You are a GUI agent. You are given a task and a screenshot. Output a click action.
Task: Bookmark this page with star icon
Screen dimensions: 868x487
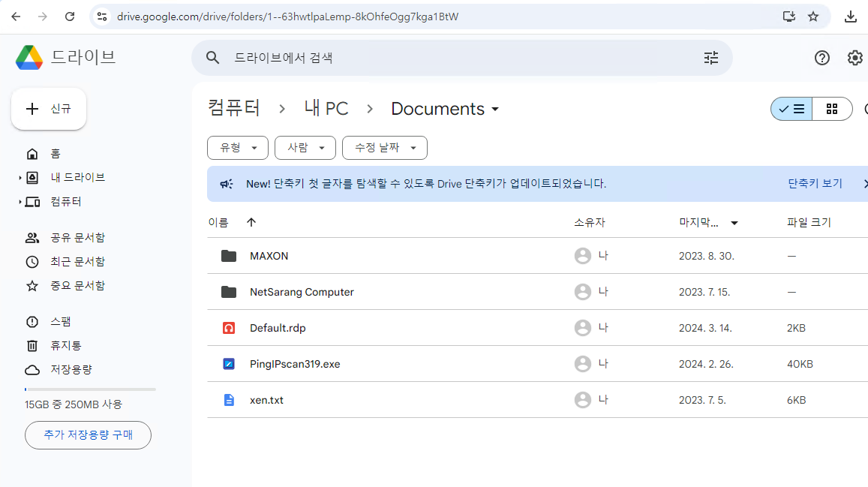coord(813,17)
